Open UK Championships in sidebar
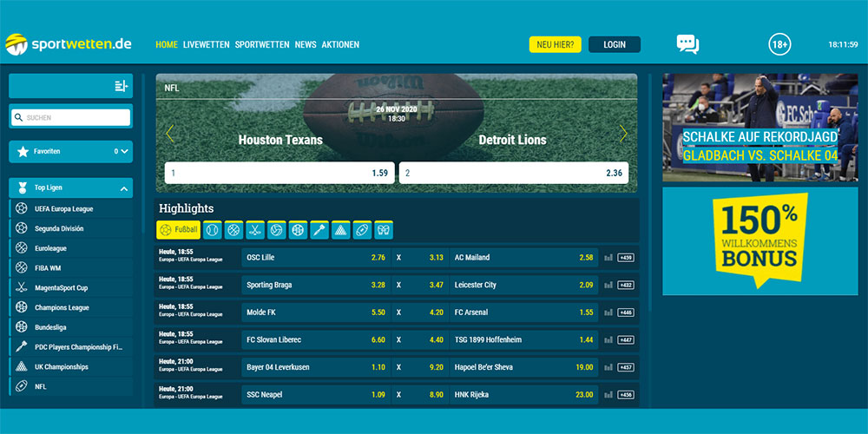This screenshot has width=868, height=434. [71, 366]
